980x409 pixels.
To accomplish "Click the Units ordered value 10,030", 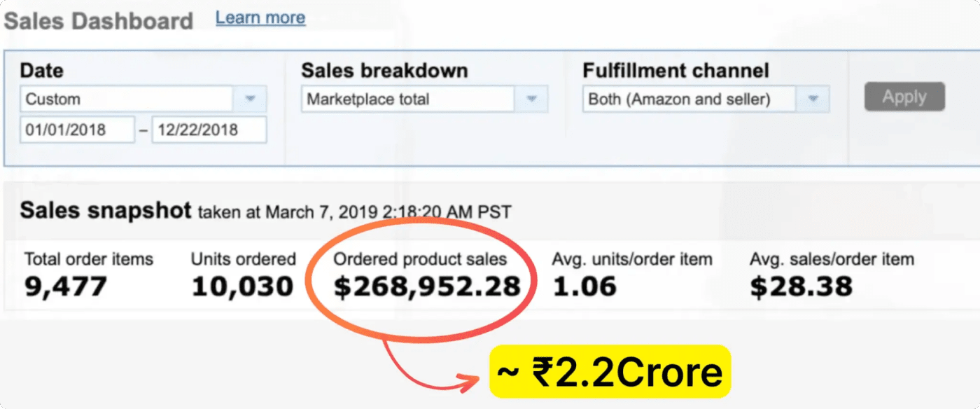I will click(x=242, y=286).
